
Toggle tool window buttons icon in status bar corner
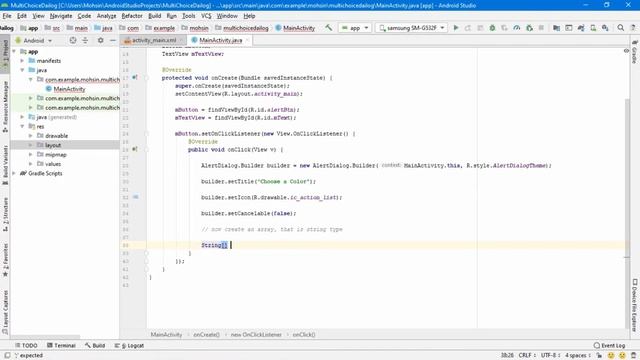(x=7, y=356)
